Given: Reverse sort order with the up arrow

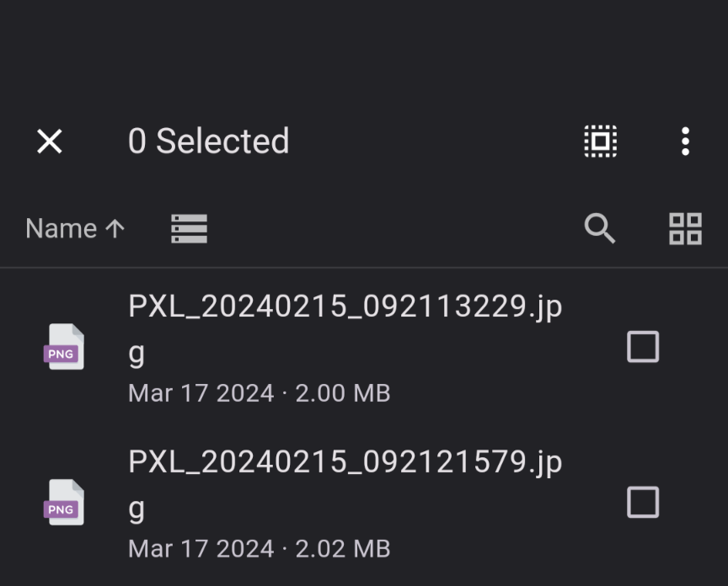Looking at the screenshot, I should coord(115,228).
